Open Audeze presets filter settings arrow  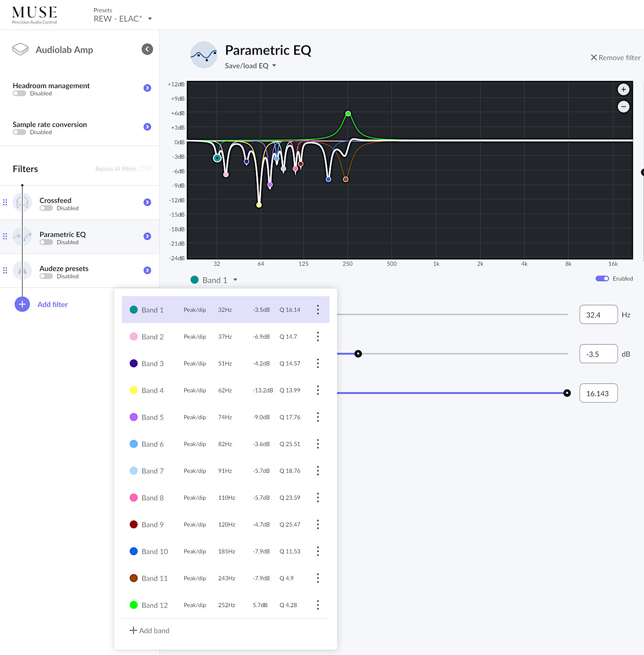coord(147,271)
